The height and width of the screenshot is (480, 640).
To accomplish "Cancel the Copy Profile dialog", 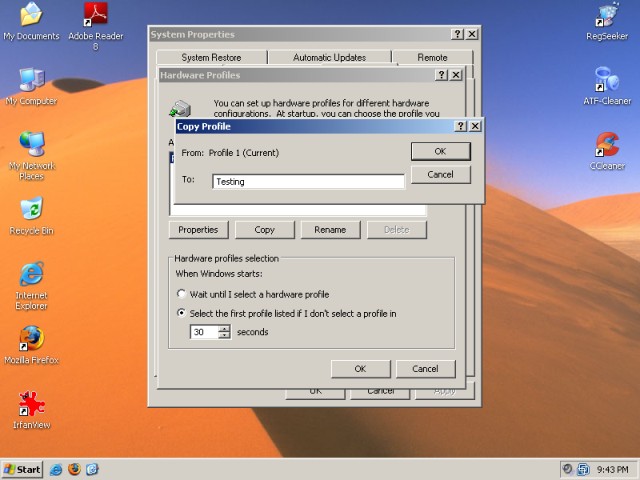I will [440, 175].
